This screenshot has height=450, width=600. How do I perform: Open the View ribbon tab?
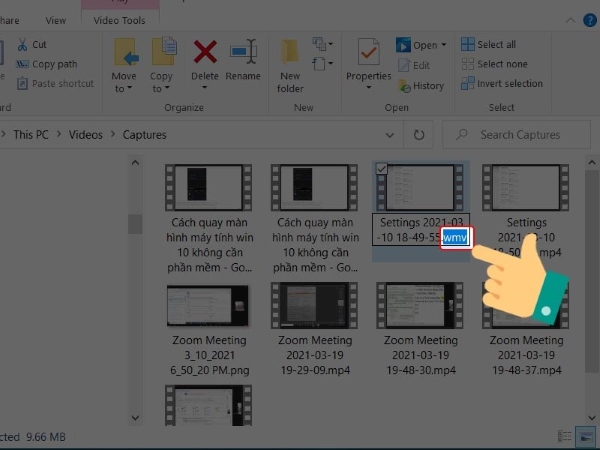coord(56,20)
